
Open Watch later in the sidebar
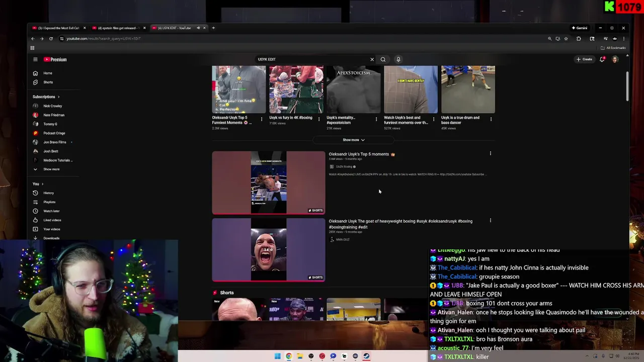point(51,211)
